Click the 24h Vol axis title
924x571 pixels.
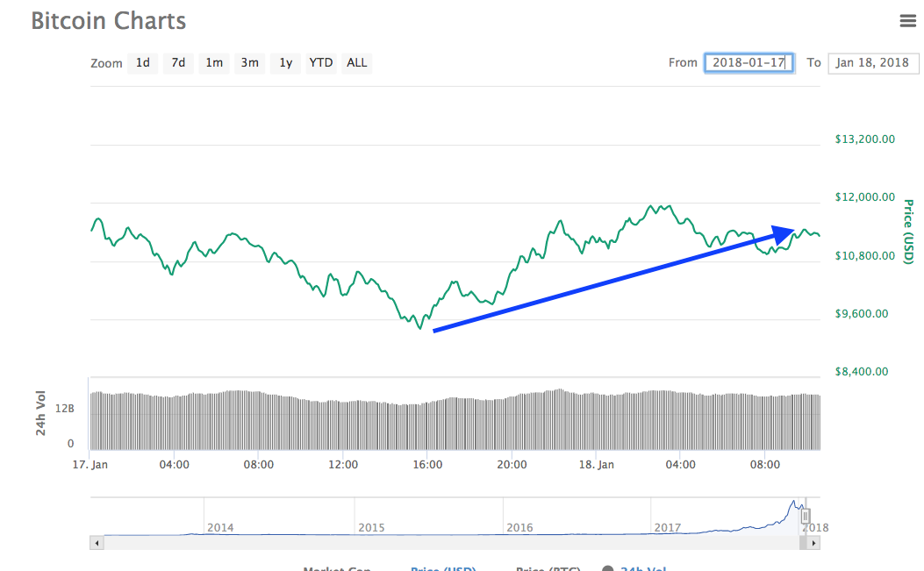pyautogui.click(x=40, y=413)
